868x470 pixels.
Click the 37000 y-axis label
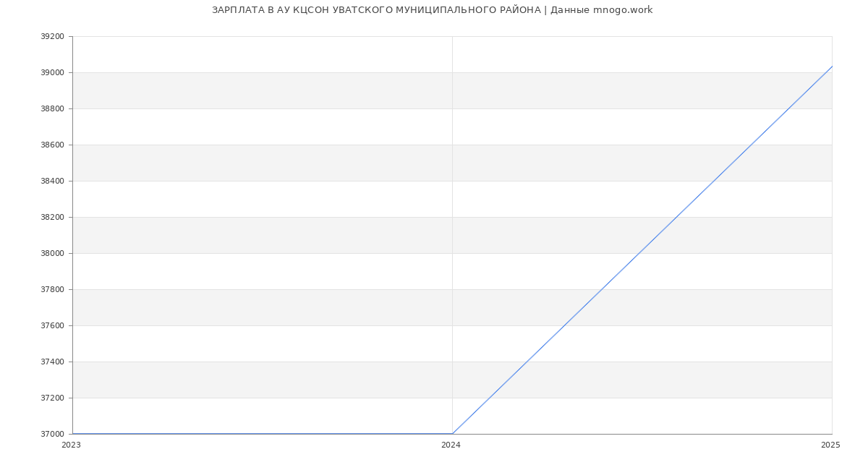tap(53, 434)
